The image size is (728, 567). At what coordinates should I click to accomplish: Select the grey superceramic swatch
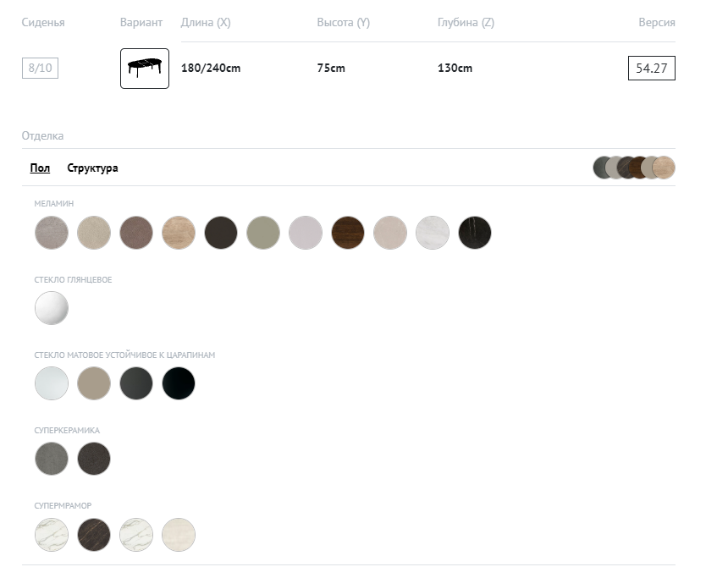(x=52, y=459)
